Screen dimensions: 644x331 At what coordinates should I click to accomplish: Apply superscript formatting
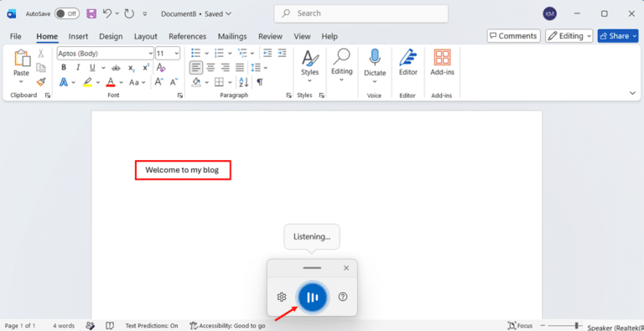tap(146, 68)
